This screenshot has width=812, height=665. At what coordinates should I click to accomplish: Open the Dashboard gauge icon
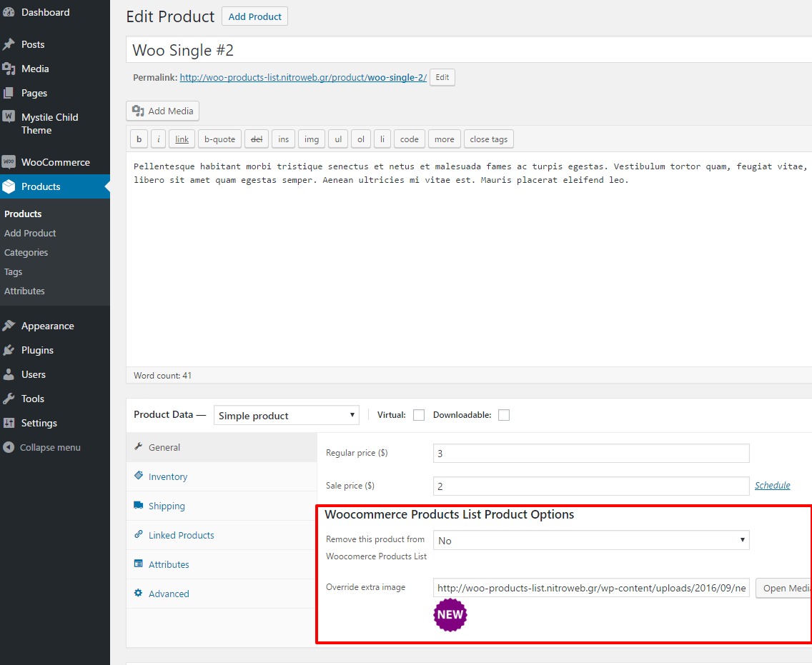pyautogui.click(x=9, y=12)
